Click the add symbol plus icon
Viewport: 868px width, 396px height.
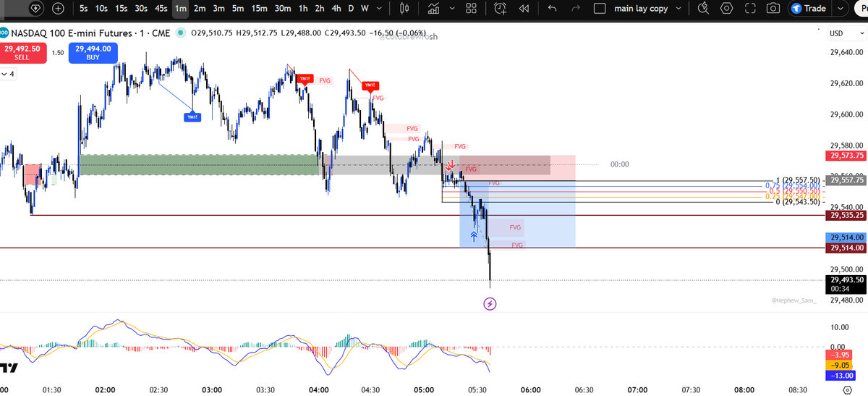(x=58, y=9)
